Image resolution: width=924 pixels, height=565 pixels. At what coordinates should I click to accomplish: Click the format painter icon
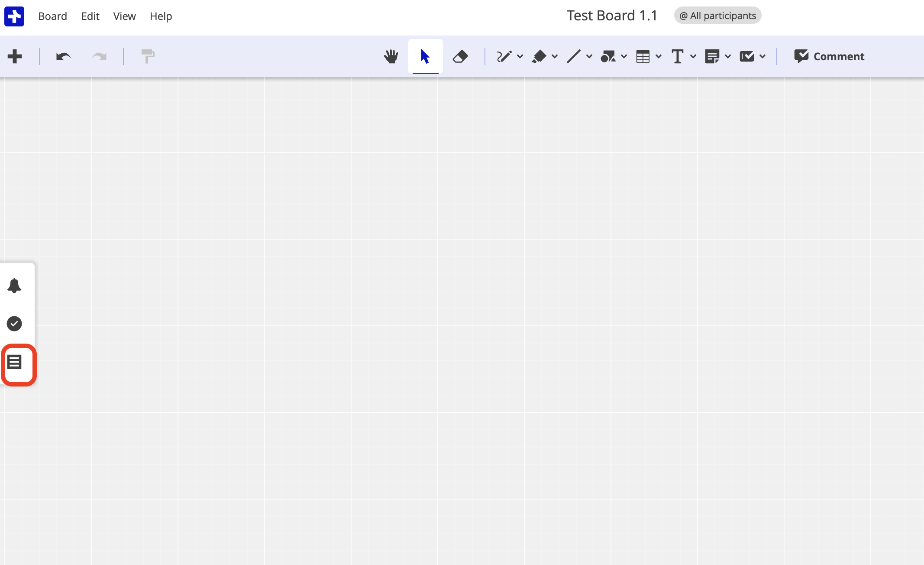[x=148, y=56]
